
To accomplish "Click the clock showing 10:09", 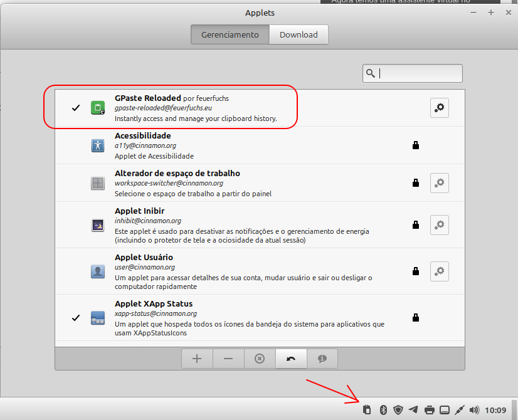I will coord(495,410).
